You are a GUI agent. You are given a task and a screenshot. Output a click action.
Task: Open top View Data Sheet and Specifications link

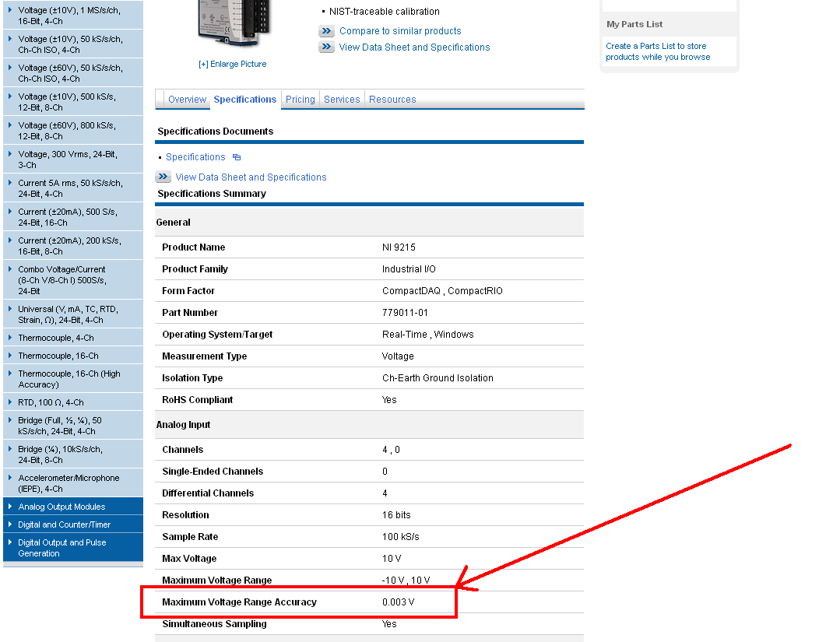coord(414,47)
